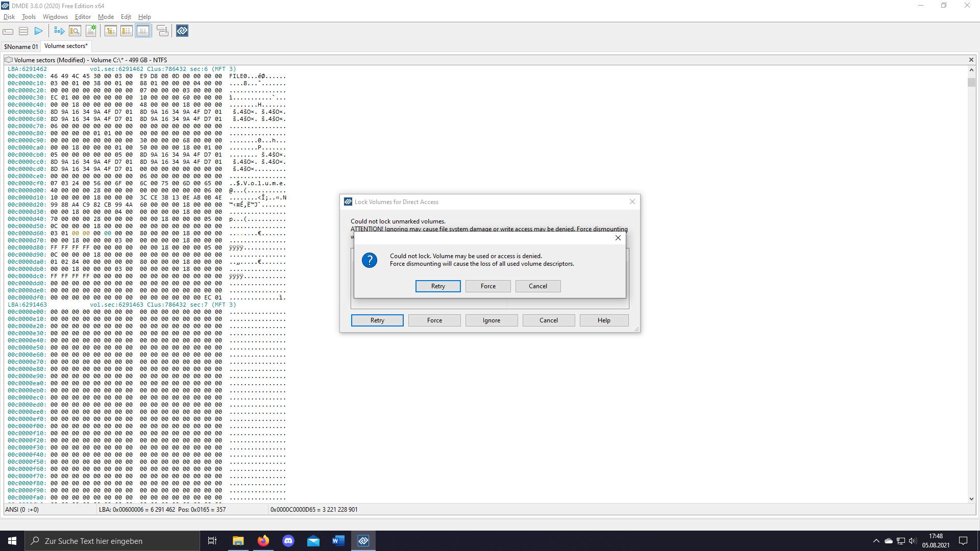Click Force in the error dialog

[x=487, y=286]
